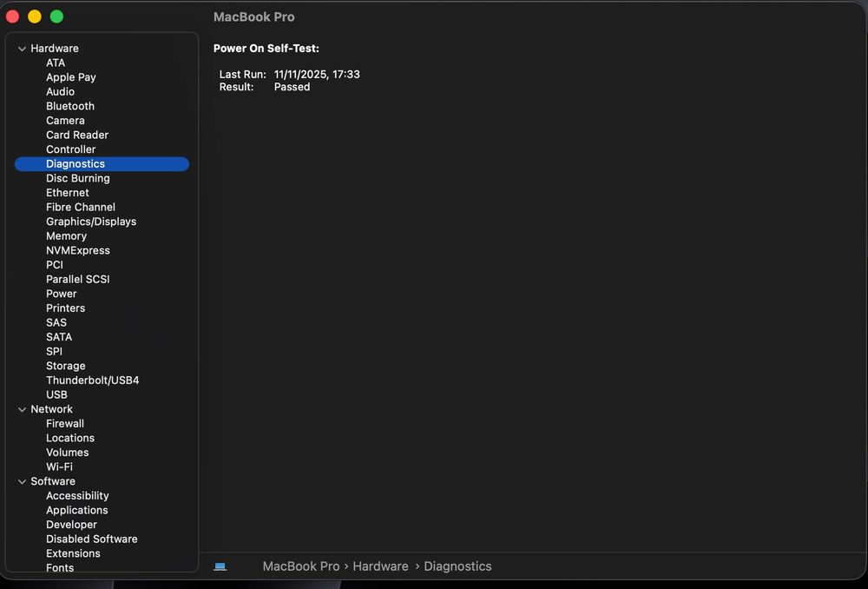Click the Passed result value

(x=292, y=87)
